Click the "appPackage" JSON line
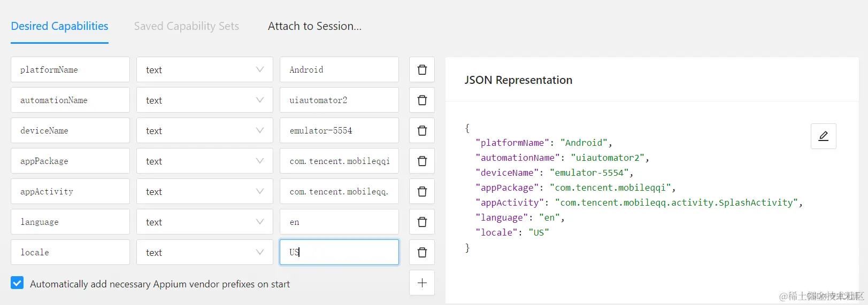The width and height of the screenshot is (868, 305). tap(575, 187)
